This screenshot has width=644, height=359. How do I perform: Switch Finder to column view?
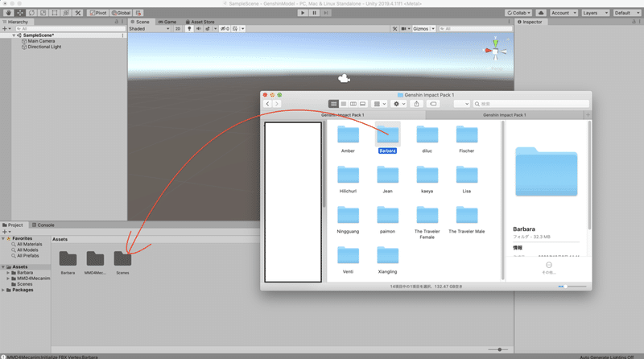(x=353, y=104)
